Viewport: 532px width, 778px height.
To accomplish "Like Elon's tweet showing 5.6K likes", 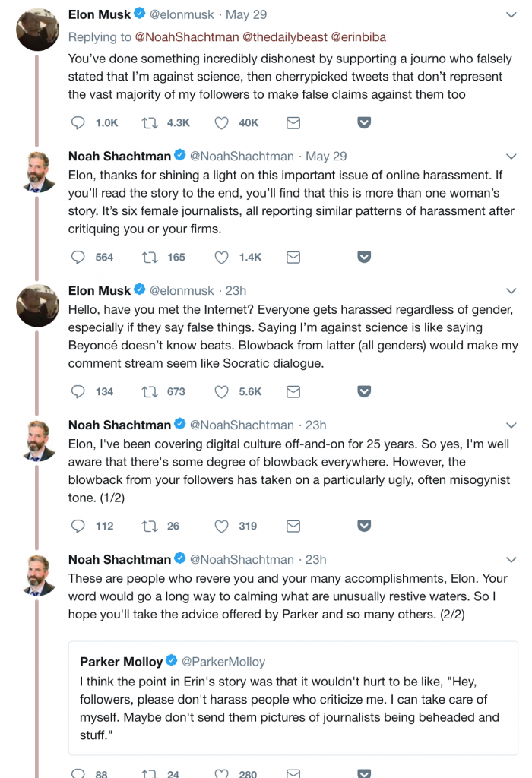I will tap(221, 391).
